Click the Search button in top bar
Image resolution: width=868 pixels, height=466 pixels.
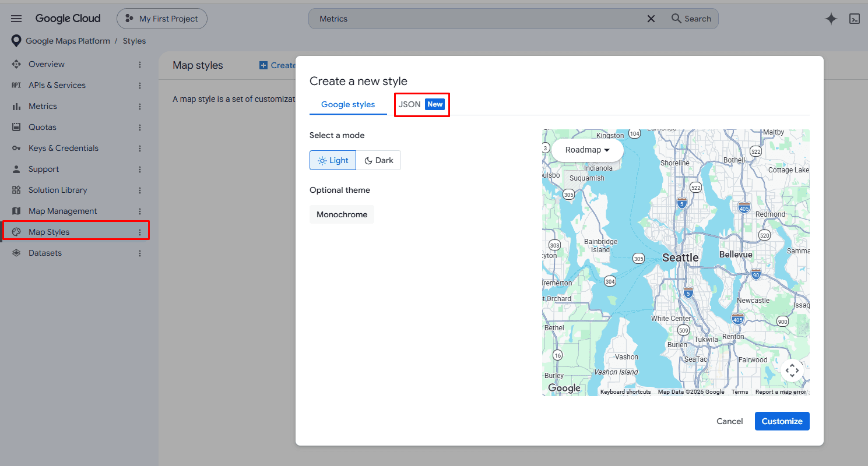click(691, 19)
